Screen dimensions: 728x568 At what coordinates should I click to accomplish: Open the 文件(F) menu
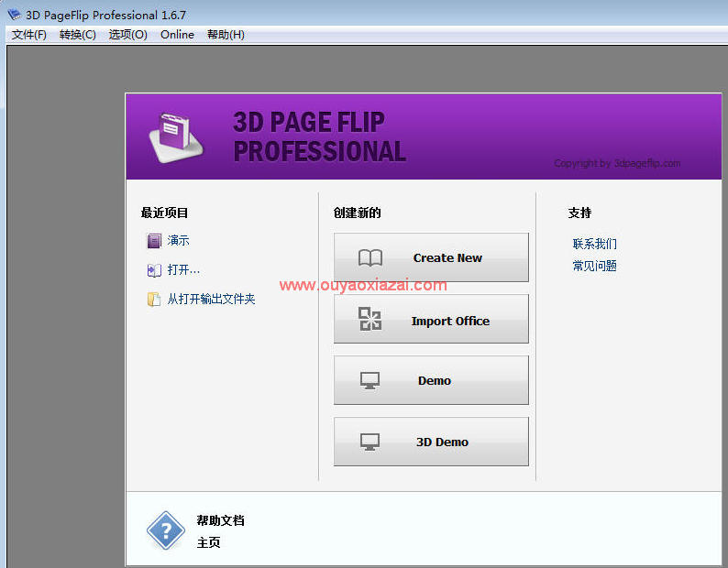pos(28,35)
